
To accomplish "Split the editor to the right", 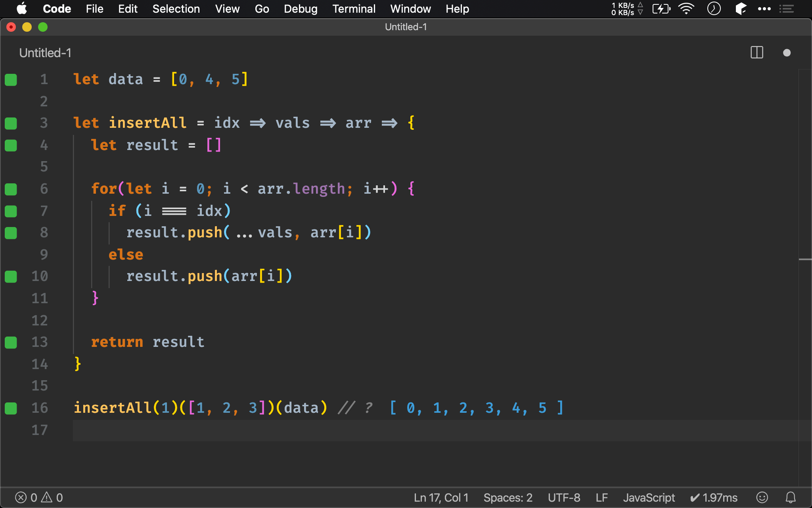I will (757, 52).
